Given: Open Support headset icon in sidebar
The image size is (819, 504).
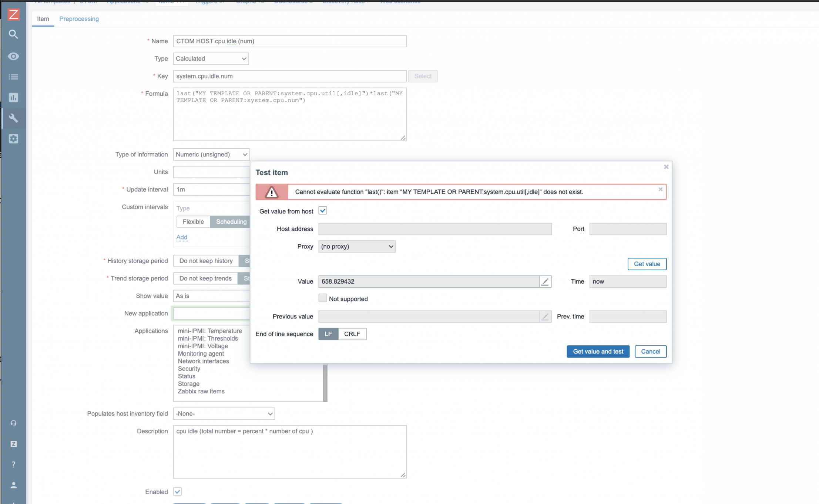Looking at the screenshot, I should 13,423.
